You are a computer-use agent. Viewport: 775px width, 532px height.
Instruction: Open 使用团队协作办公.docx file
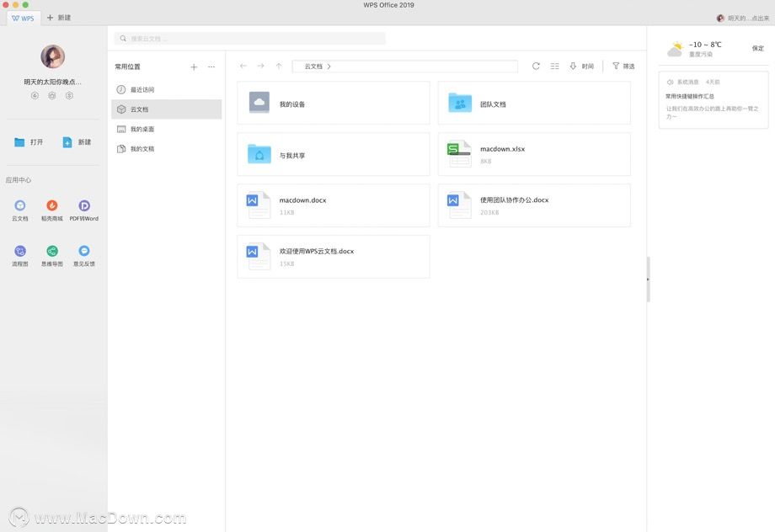pos(534,205)
